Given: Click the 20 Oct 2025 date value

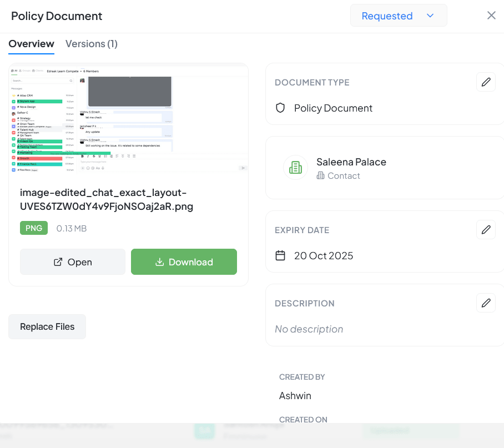Looking at the screenshot, I should click(324, 255).
